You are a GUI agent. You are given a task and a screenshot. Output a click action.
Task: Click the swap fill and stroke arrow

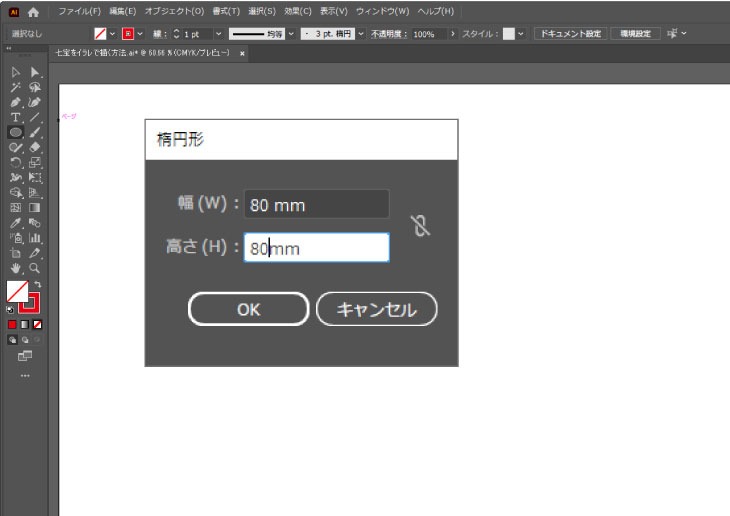(38, 284)
